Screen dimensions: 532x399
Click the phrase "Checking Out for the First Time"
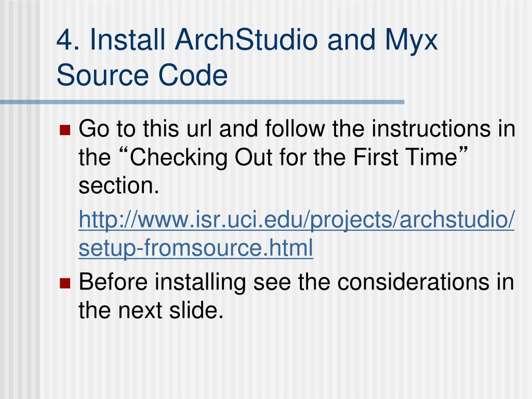(x=293, y=157)
